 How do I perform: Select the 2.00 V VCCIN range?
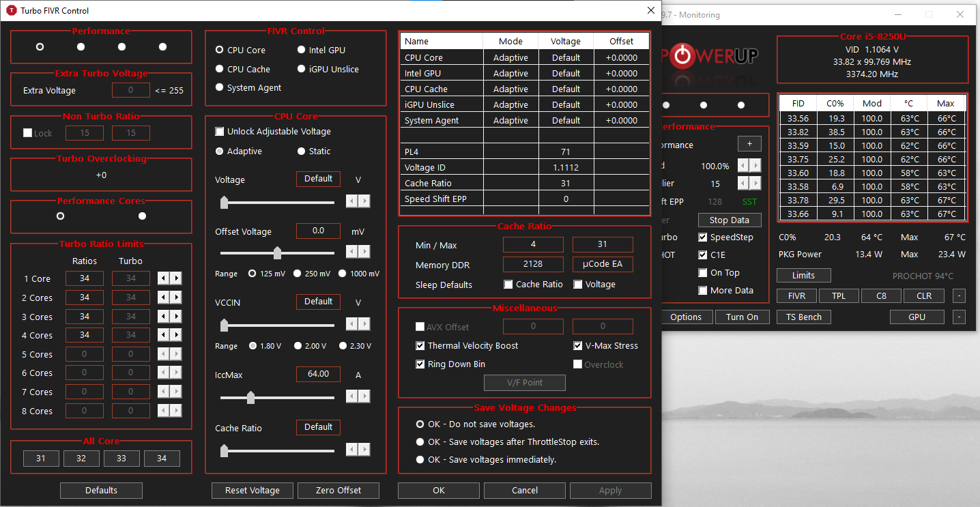pyautogui.click(x=298, y=346)
